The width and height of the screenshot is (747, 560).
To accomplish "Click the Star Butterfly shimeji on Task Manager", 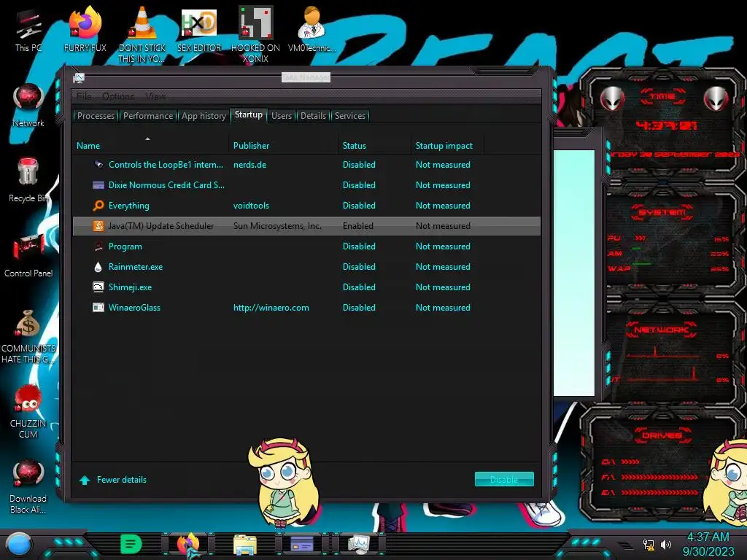I will click(284, 483).
